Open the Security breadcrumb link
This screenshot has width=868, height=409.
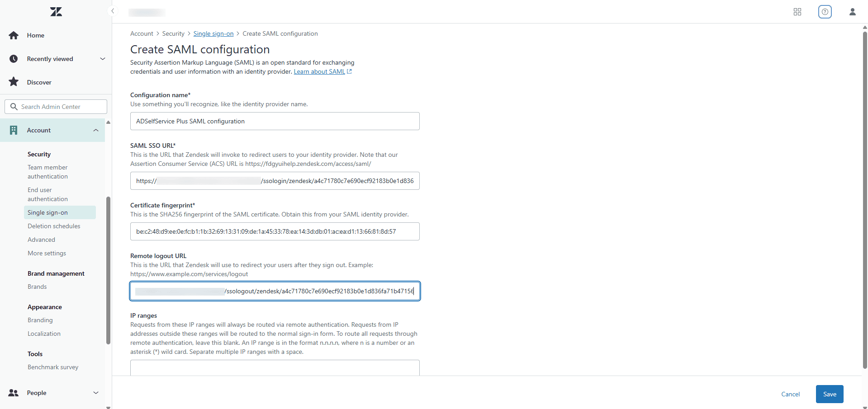[173, 33]
